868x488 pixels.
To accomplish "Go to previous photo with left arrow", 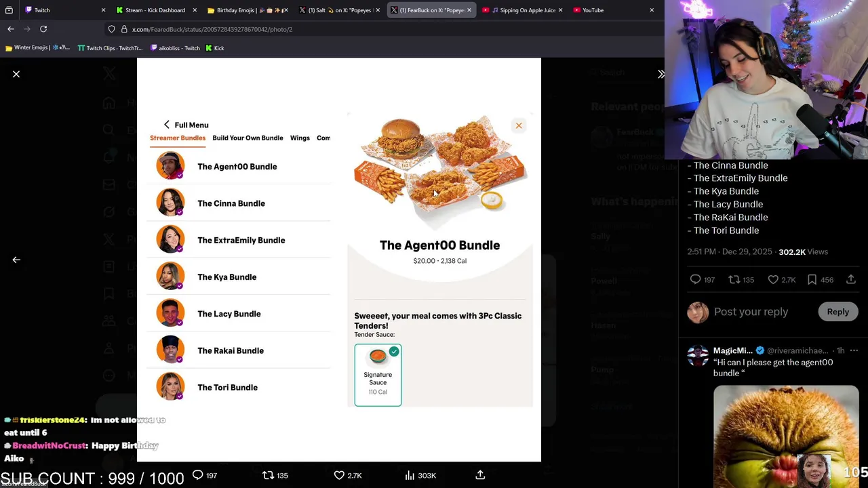I will (x=16, y=260).
